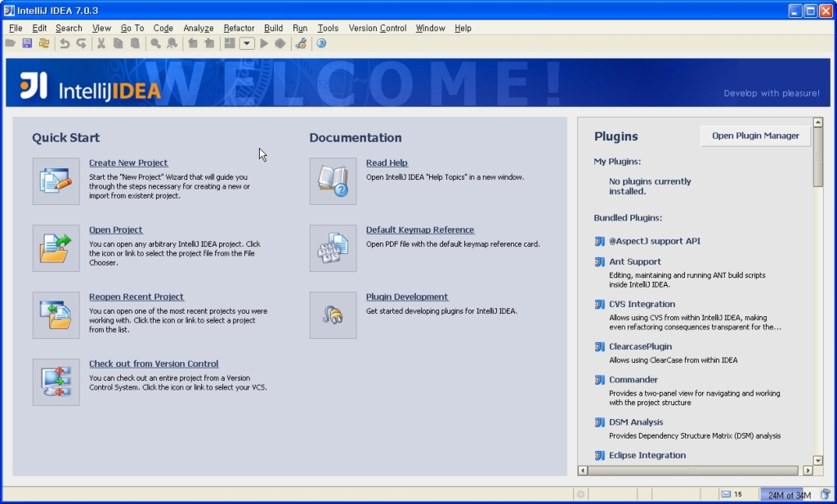Click the Replace toolbar icon

pyautogui.click(x=172, y=43)
